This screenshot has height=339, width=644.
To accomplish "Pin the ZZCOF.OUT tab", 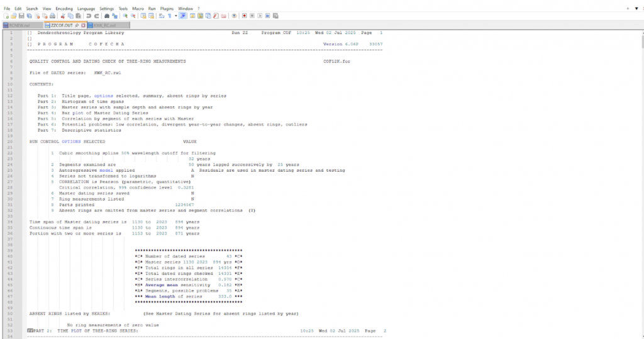I will (76, 25).
